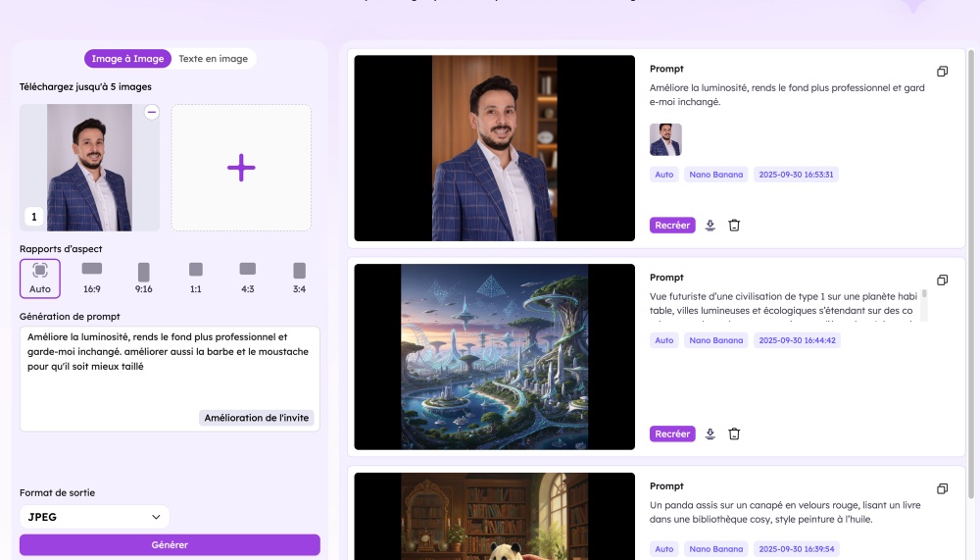Click Amélioration de l'invite button
Screen dimensions: 980x560
[256, 418]
